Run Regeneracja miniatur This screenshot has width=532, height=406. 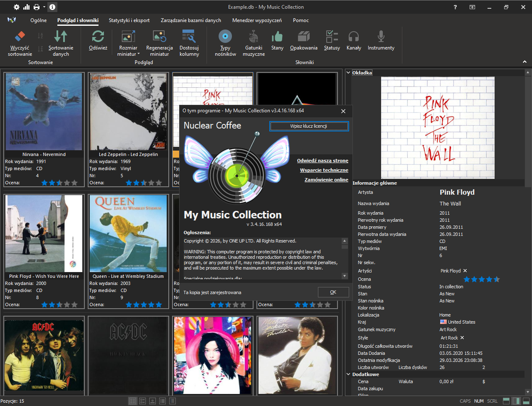(x=160, y=43)
